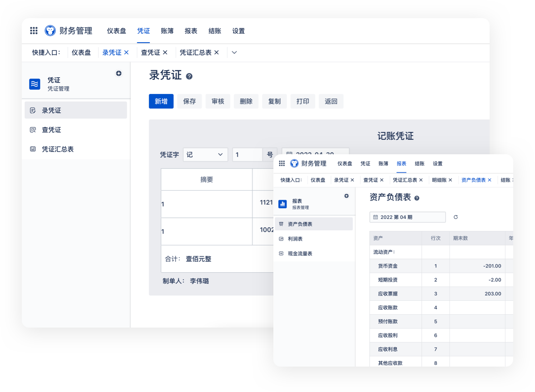The height and width of the screenshot is (392, 535).
Task: Click the voucher number input field
Action: [248, 155]
